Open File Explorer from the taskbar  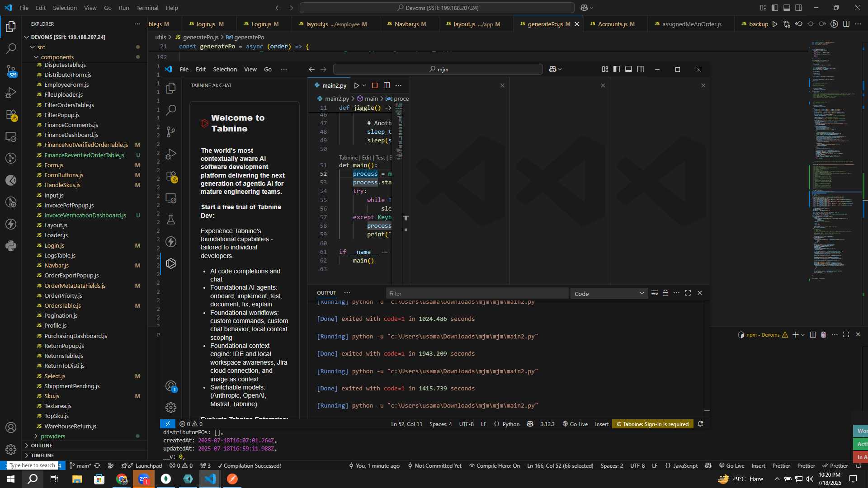77,479
